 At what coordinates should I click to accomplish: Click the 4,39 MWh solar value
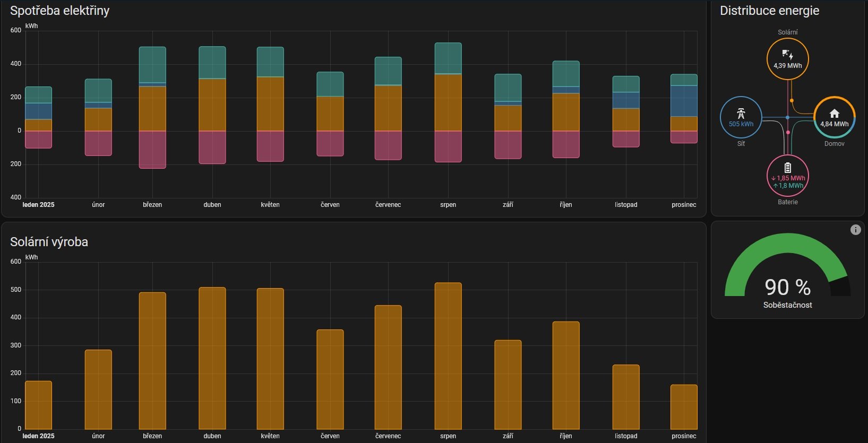pos(787,66)
